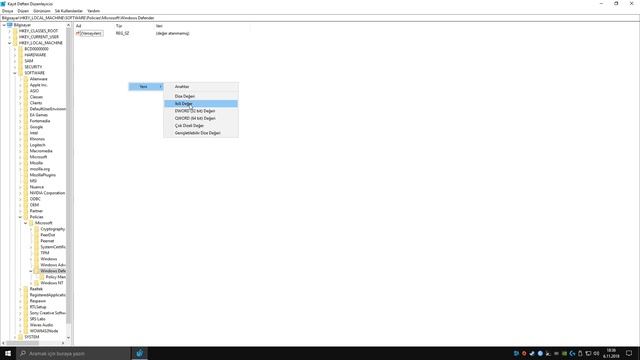Select the EA Games key

(x=38, y=115)
